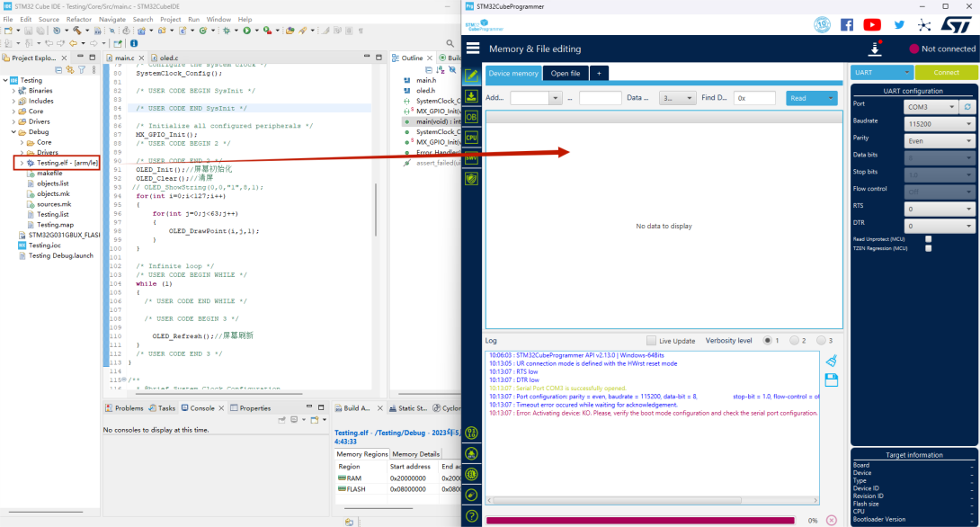The image size is (980, 527).
Task: Collapse all in Project Explorer
Action: click(x=58, y=70)
